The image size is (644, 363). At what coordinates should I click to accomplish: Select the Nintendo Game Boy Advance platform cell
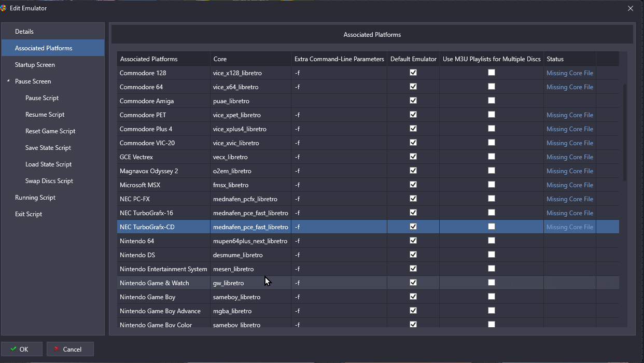tap(163, 311)
